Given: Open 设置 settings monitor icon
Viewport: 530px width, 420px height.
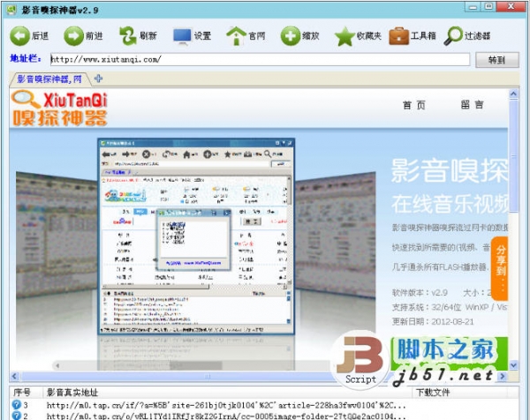Looking at the screenshot, I should pyautogui.click(x=182, y=36).
